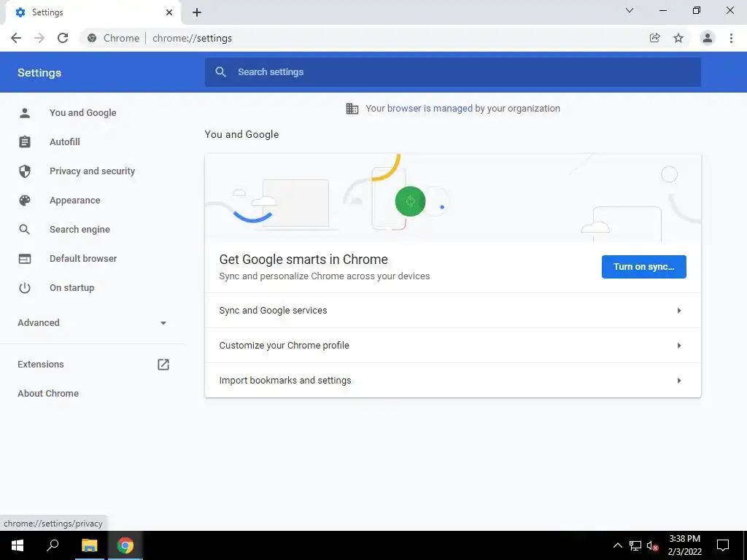Click the magnifier icon in Search settings
Screen dimensions: 747x560
coord(220,72)
